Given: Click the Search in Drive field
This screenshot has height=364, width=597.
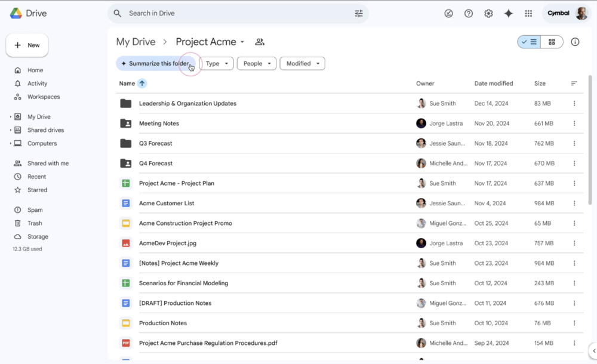Looking at the screenshot, I should coord(238,13).
